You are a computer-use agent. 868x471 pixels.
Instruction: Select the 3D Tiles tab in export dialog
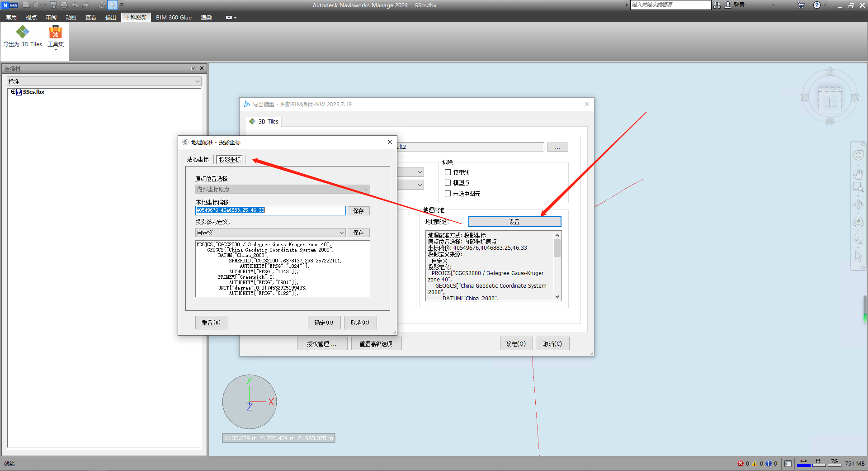pos(264,121)
